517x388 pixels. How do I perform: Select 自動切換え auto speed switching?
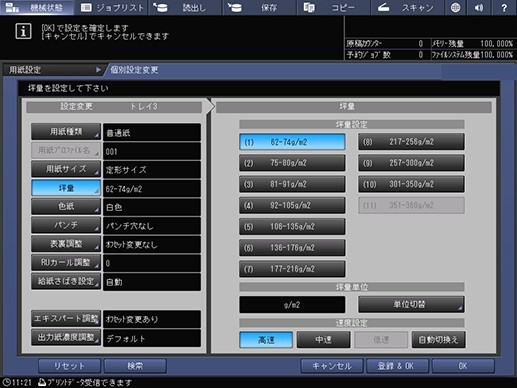coord(438,340)
